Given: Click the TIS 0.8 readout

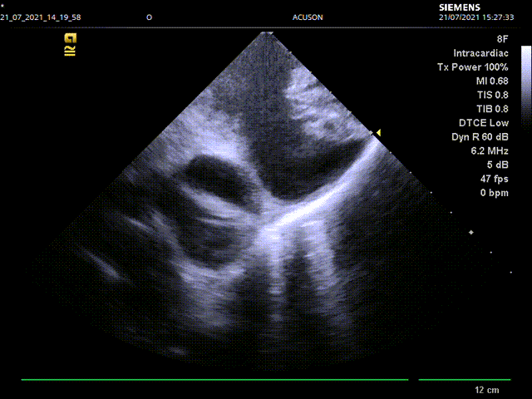Looking at the screenshot, I should (491, 95).
